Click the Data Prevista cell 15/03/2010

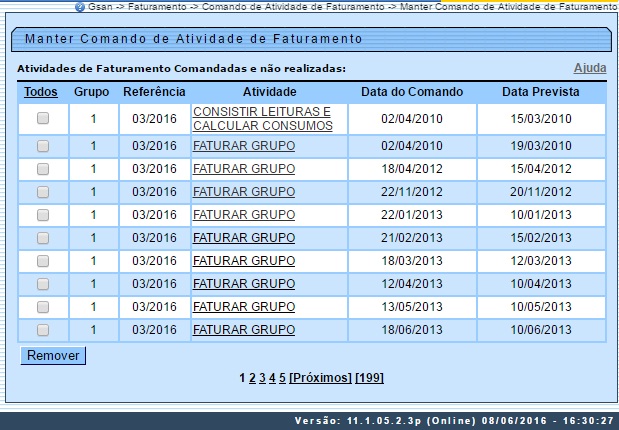tap(541, 119)
